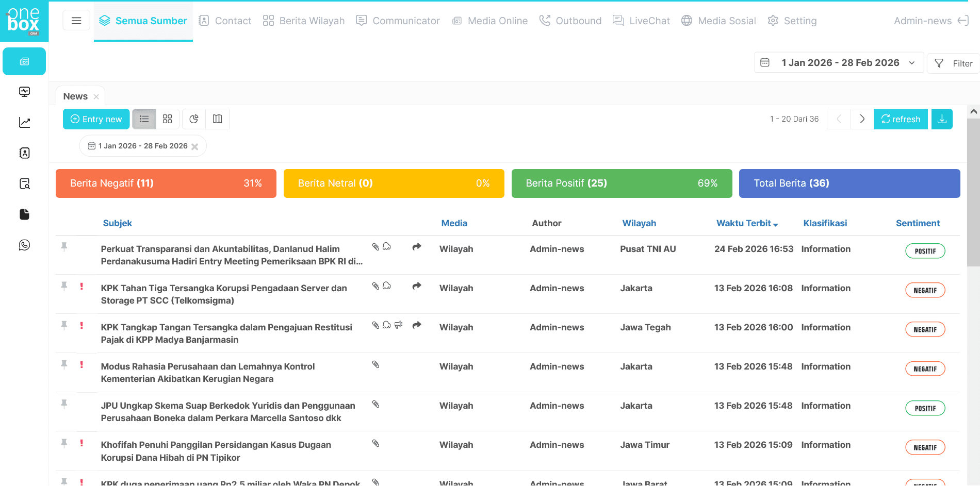Open the news sidebar icon
This screenshot has width=980, height=486.
tap(24, 61)
